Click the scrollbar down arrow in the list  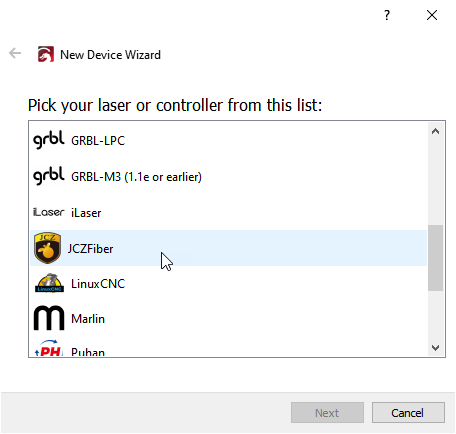435,348
